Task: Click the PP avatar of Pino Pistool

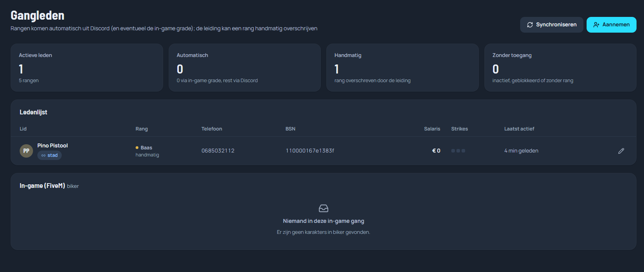Action: 26,151
